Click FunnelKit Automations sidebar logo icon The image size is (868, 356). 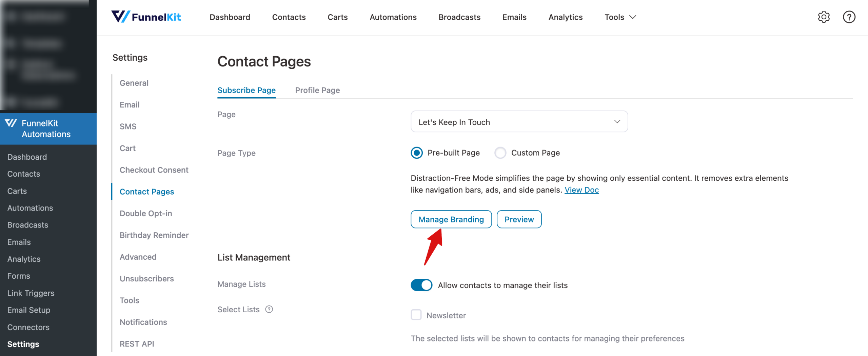tap(11, 123)
